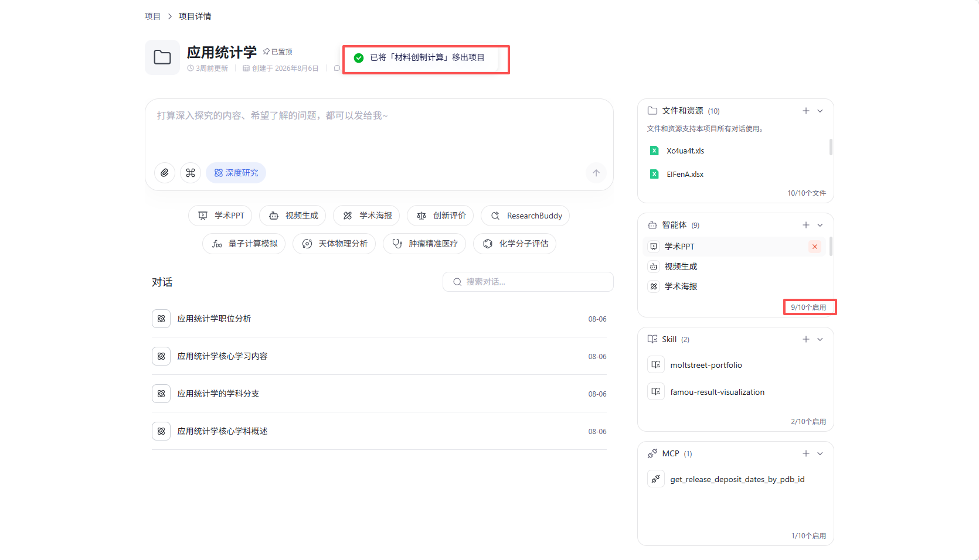Click the 已将「材料创制计算」移出项目 notification

(421, 57)
